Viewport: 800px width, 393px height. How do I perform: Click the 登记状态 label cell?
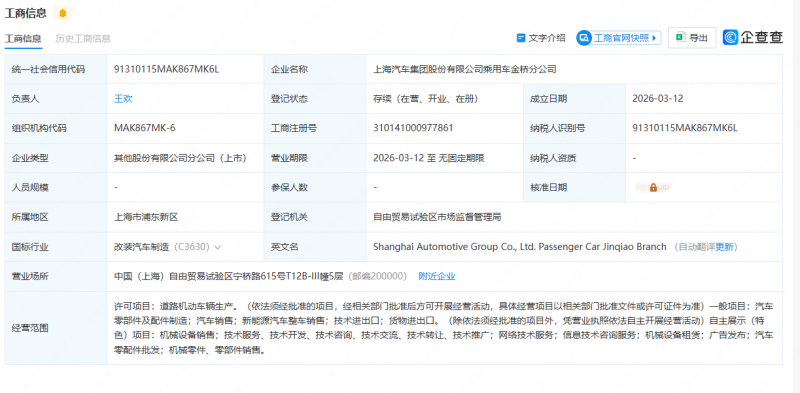coord(315,99)
